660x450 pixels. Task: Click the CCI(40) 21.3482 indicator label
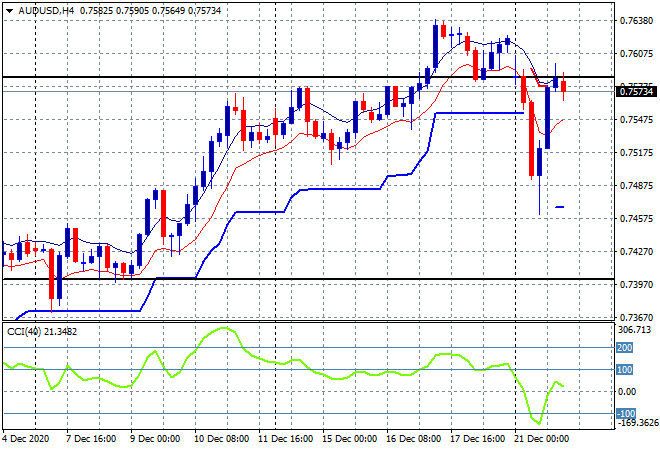pyautogui.click(x=42, y=332)
